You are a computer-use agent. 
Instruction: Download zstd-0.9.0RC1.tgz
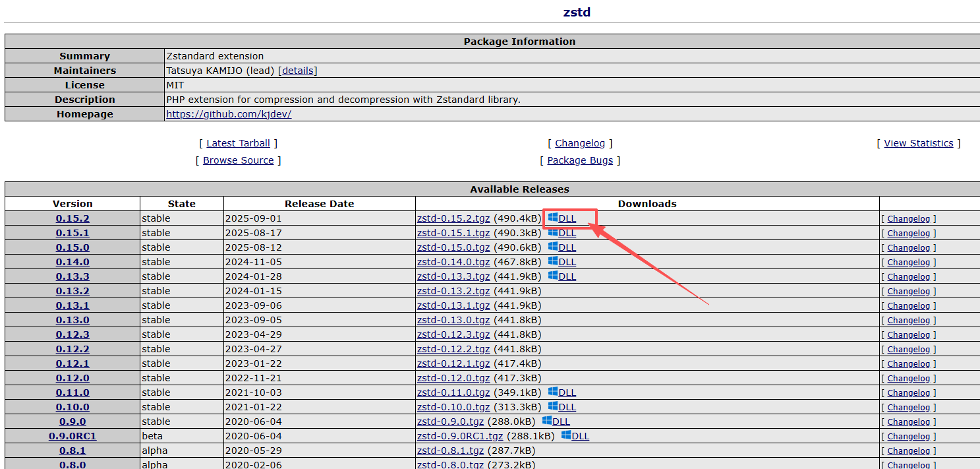[x=460, y=436]
